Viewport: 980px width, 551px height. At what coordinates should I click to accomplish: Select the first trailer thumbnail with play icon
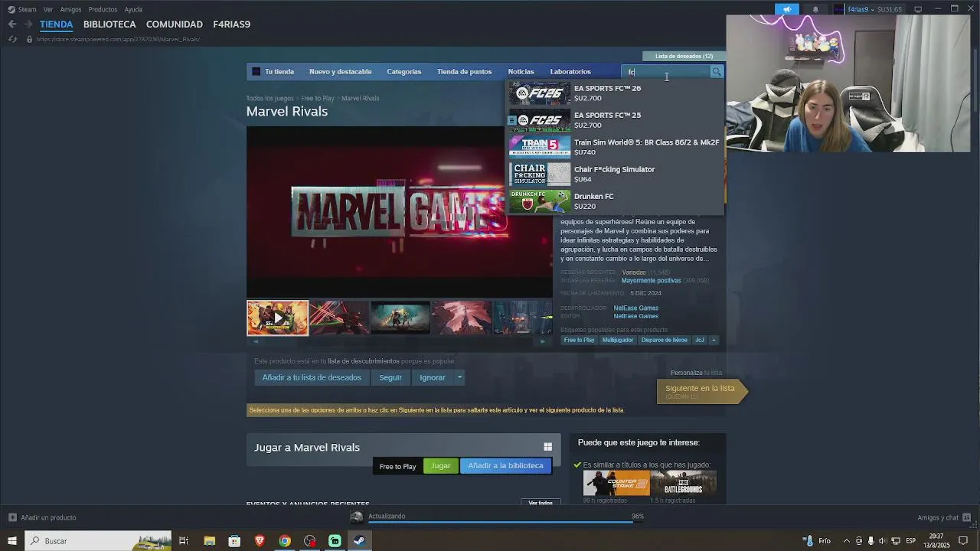[x=277, y=318]
